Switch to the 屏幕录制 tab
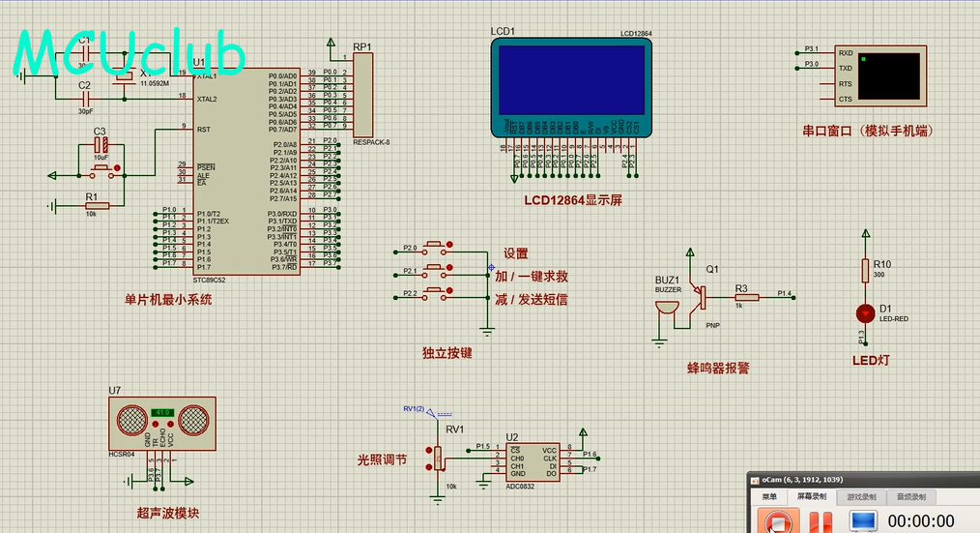The height and width of the screenshot is (533, 980). coord(812,496)
